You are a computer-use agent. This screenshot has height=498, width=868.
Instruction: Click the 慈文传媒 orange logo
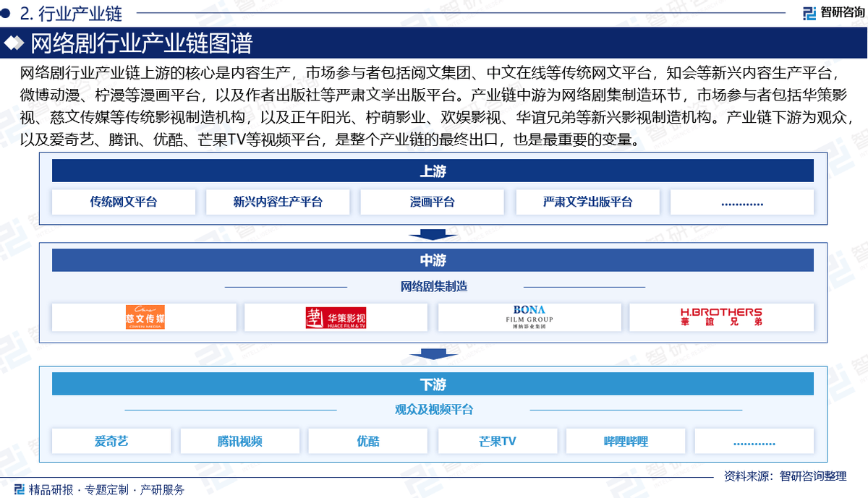click(x=145, y=317)
